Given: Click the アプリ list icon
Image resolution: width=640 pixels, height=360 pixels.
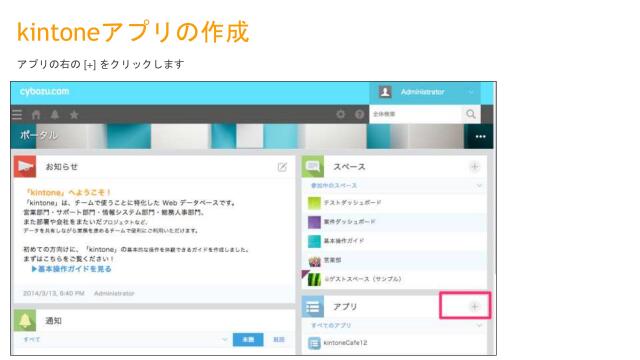Looking at the screenshot, I should (x=313, y=307).
